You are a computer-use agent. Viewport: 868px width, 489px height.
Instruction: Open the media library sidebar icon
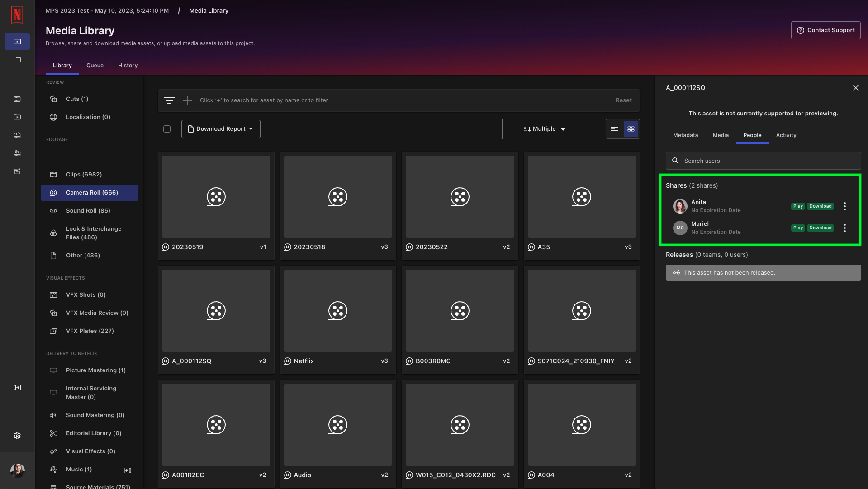[17, 42]
